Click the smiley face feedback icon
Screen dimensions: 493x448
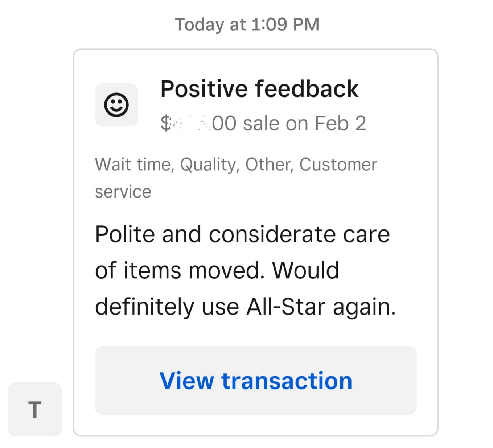[116, 105]
